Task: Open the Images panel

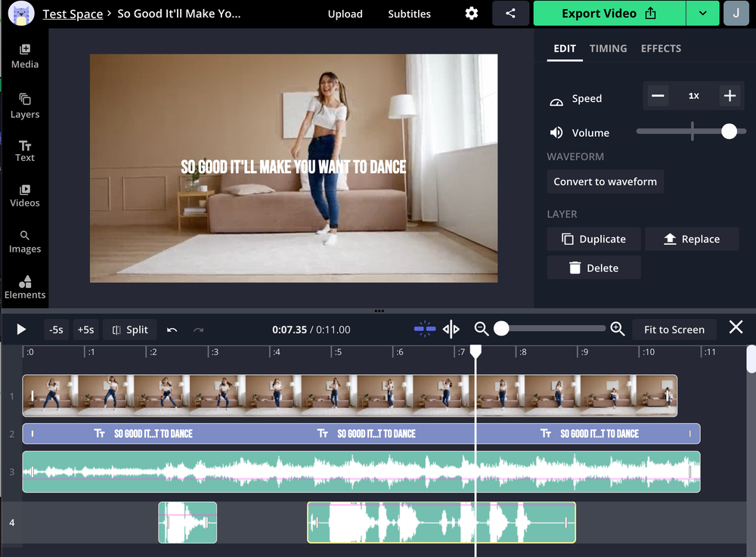Action: click(x=24, y=240)
